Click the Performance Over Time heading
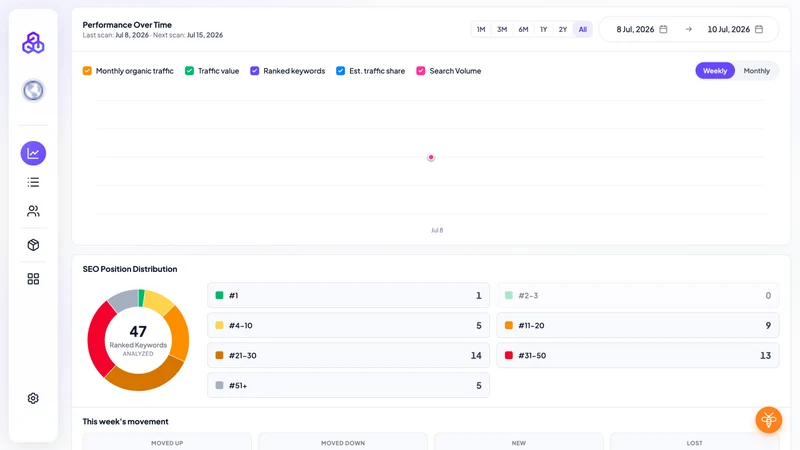The height and width of the screenshot is (450, 800). click(127, 24)
